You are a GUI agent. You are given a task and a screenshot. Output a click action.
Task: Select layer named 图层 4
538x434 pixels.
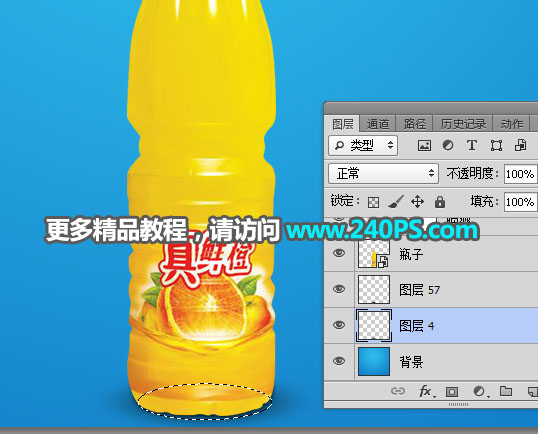(x=417, y=326)
